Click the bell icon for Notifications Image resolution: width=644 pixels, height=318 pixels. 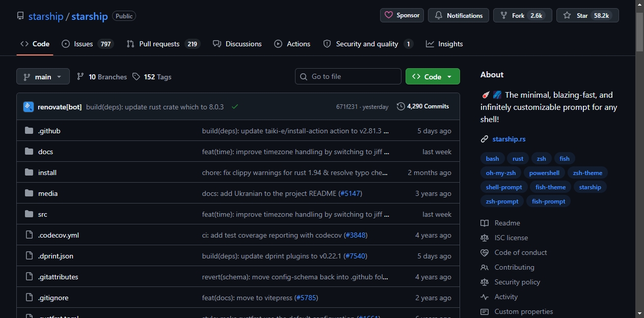coord(439,15)
